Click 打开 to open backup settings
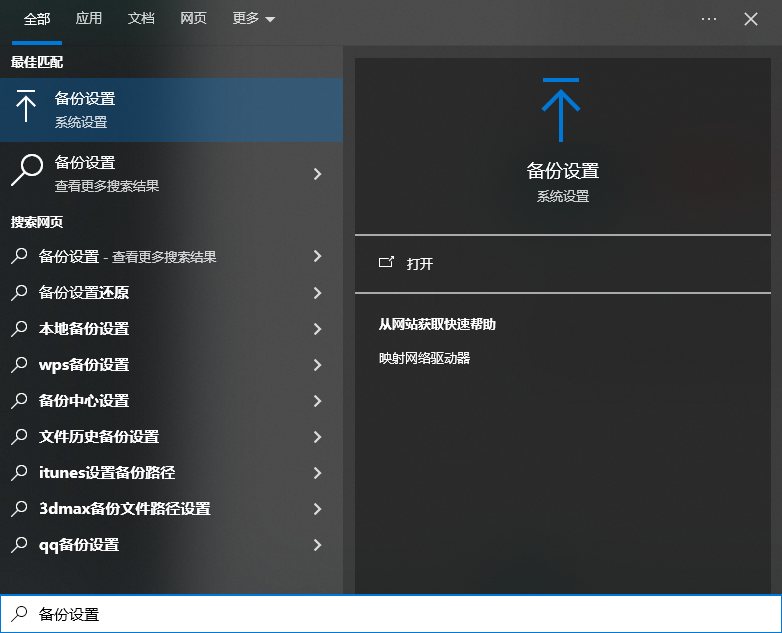Viewport: 782px width, 633px height. click(x=419, y=263)
